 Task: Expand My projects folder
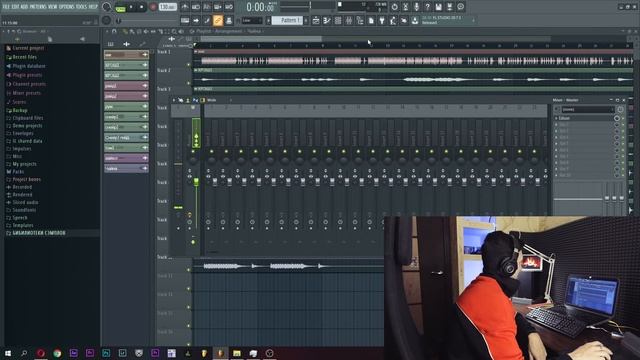point(21,164)
